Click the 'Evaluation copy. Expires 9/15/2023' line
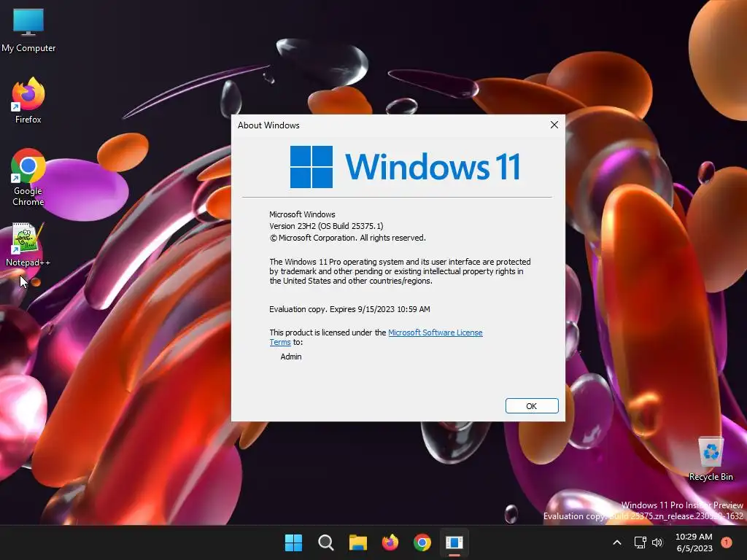This screenshot has height=560, width=747. pyautogui.click(x=349, y=309)
